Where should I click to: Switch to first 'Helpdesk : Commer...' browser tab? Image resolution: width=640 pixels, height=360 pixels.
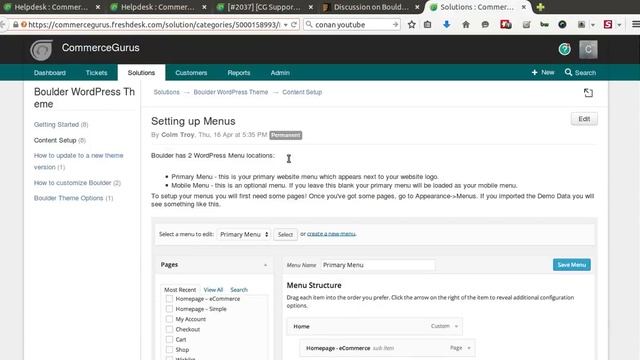(x=51, y=7)
